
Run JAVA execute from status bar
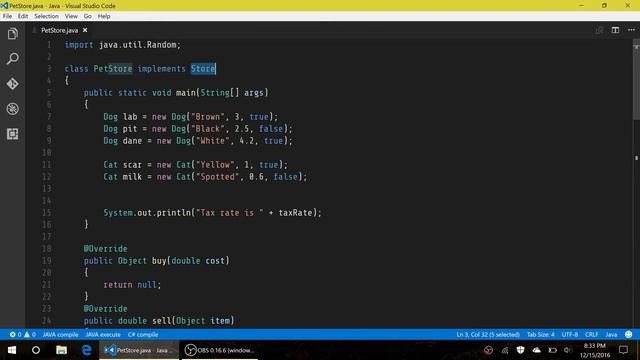tap(103, 334)
